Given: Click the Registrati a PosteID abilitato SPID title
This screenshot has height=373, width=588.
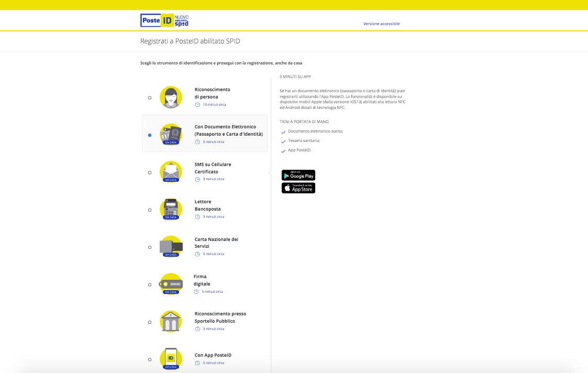Looking at the screenshot, I should (190, 41).
